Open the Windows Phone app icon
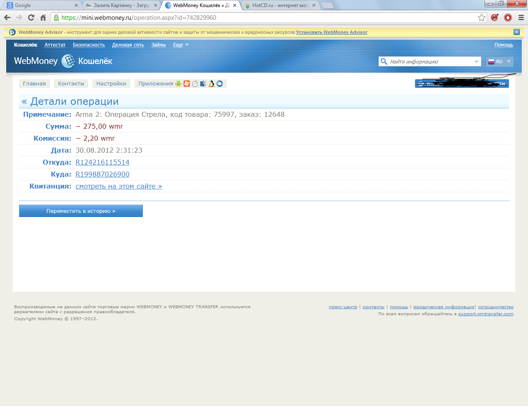Image resolution: width=528 pixels, height=420 pixels. [x=186, y=84]
